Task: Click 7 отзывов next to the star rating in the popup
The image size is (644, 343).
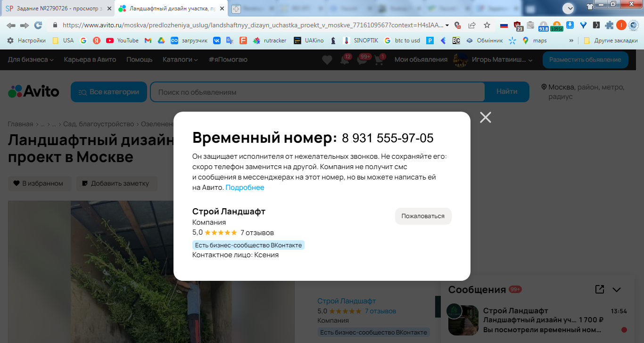Action: tap(257, 233)
